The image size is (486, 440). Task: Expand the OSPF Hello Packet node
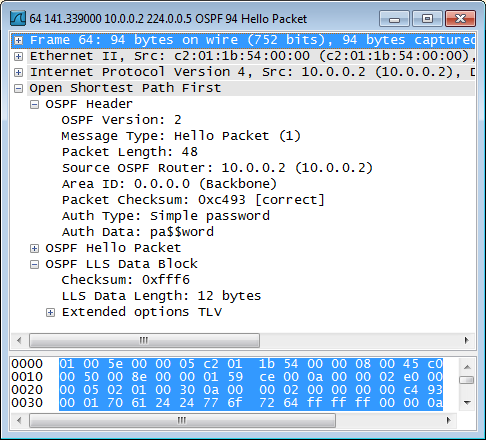pyautogui.click(x=34, y=248)
